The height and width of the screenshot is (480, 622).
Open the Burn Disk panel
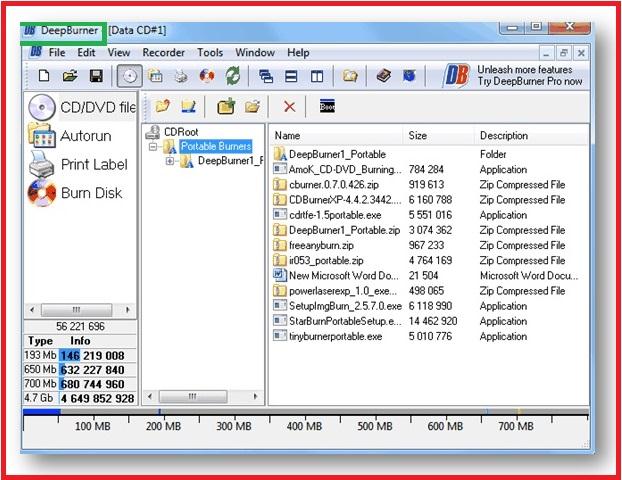coord(81,192)
